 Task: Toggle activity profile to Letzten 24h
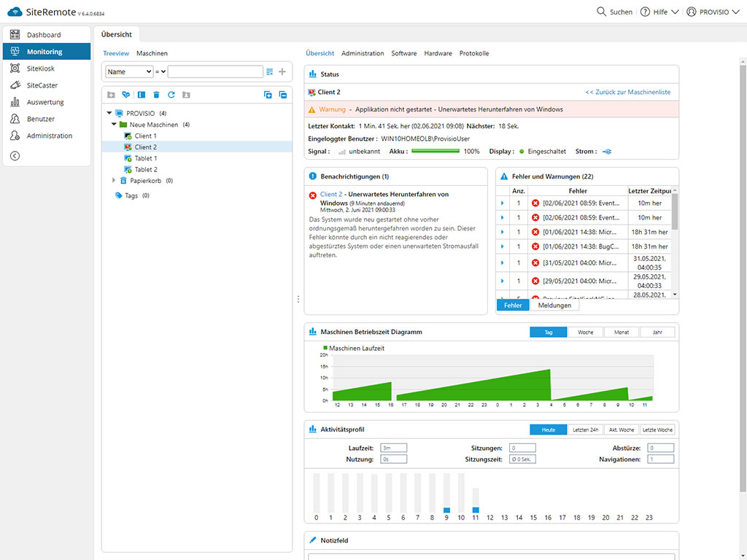coord(585,429)
